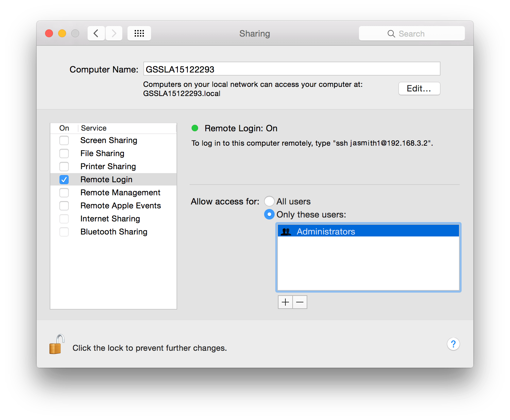
Task: Click the Show All grid icon
Action: pyautogui.click(x=139, y=33)
